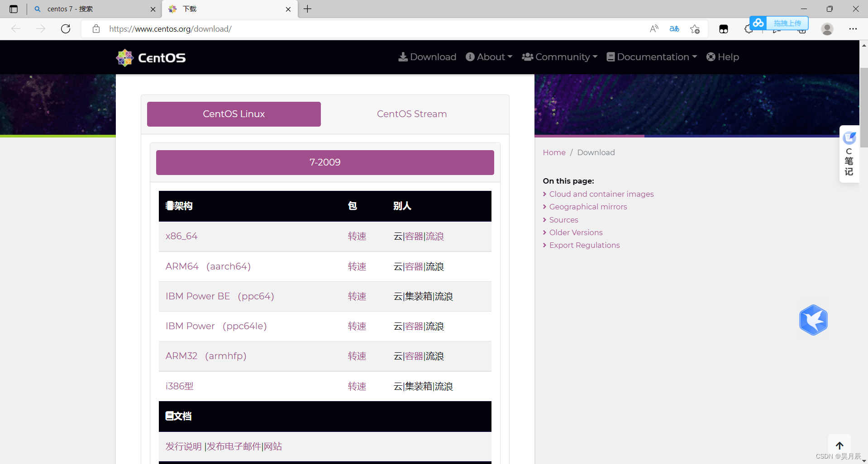Screen dimensions: 868x464
Task: Open the browser profile avatar
Action: [x=827, y=29]
